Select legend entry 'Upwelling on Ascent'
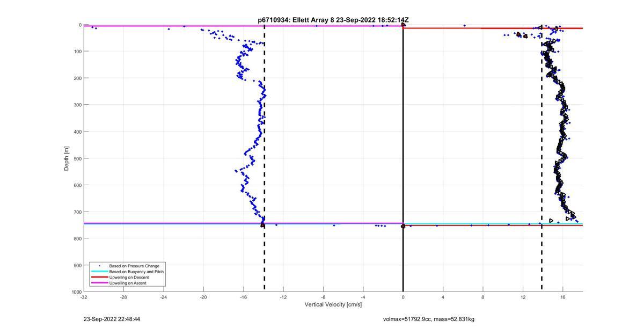Screen dimensions: 644x328 128,283
